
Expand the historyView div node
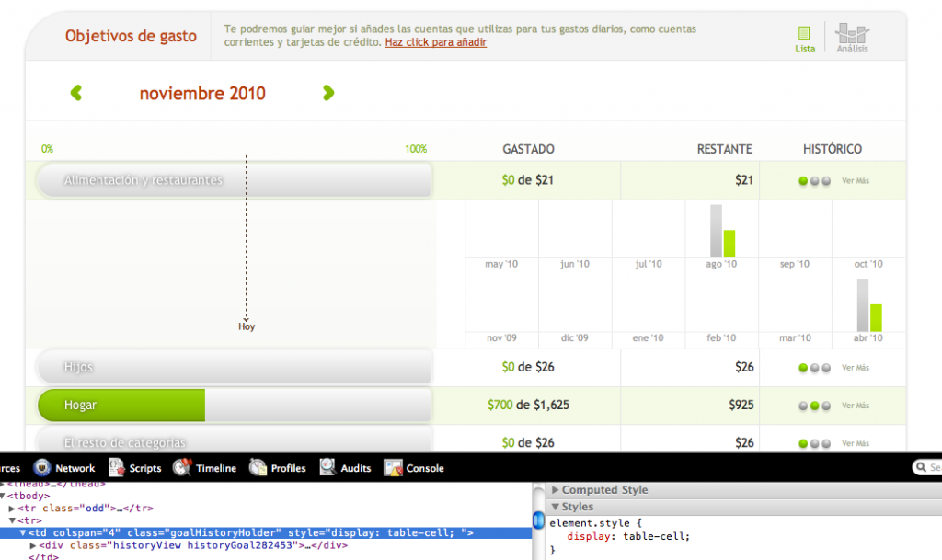point(34,545)
